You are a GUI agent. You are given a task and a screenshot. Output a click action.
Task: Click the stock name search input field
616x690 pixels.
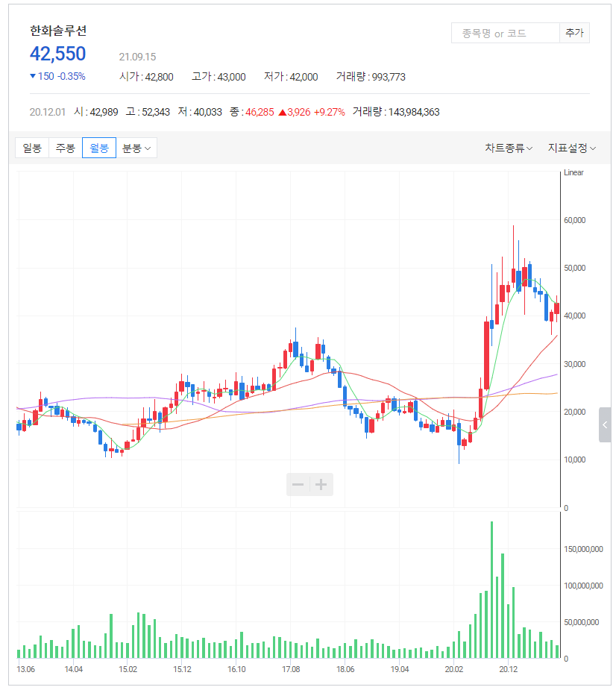pos(505,33)
